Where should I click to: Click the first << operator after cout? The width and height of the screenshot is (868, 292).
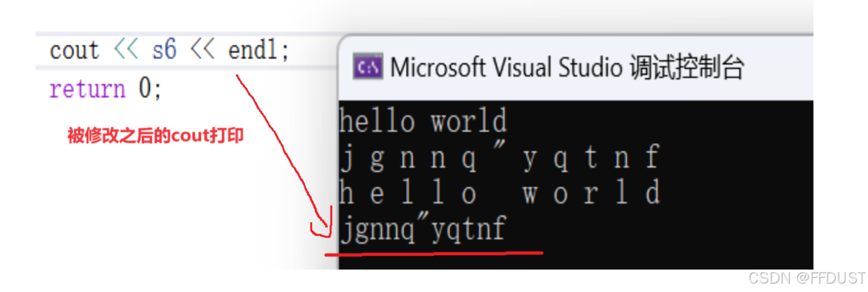tap(126, 50)
